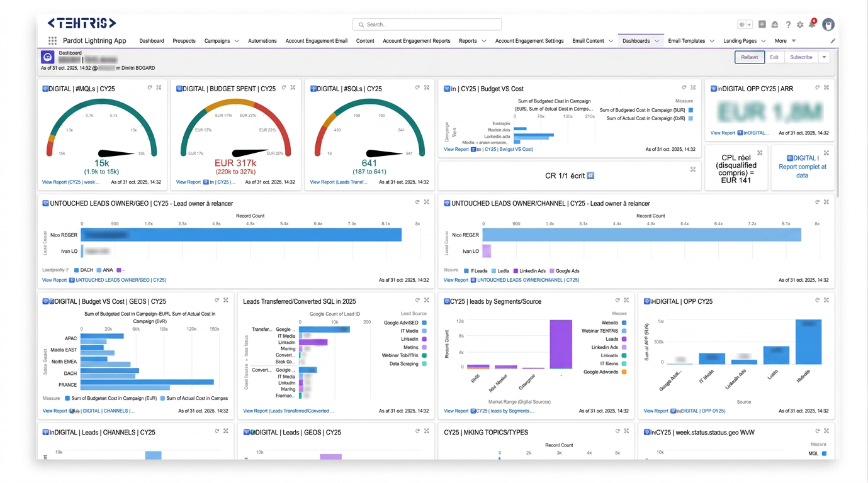
Task: Click the Linkedin Ads legend swatch in OWNER/CHANNEL
Action: click(516, 271)
